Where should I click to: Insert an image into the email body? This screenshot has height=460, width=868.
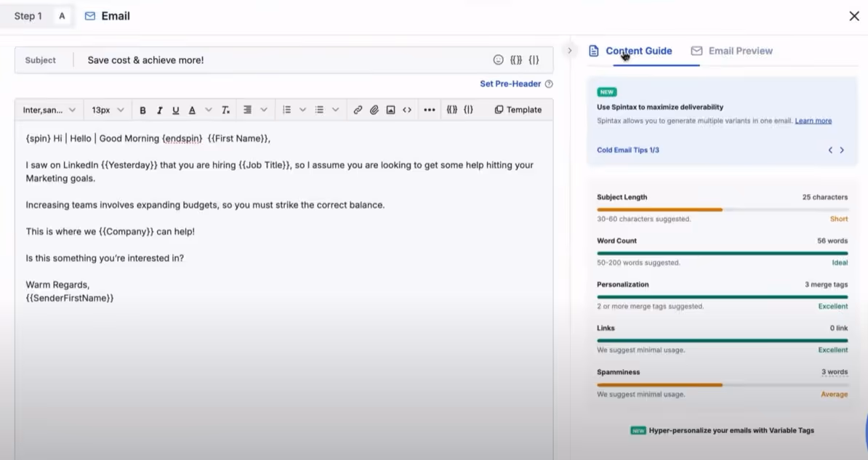[390, 109]
